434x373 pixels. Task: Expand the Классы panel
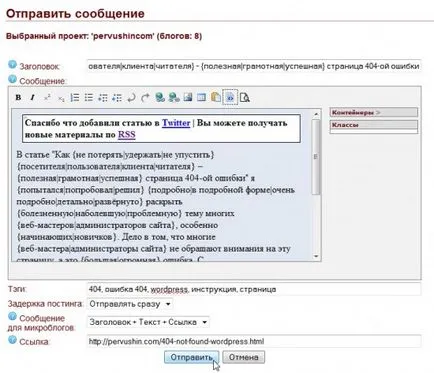[374, 125]
